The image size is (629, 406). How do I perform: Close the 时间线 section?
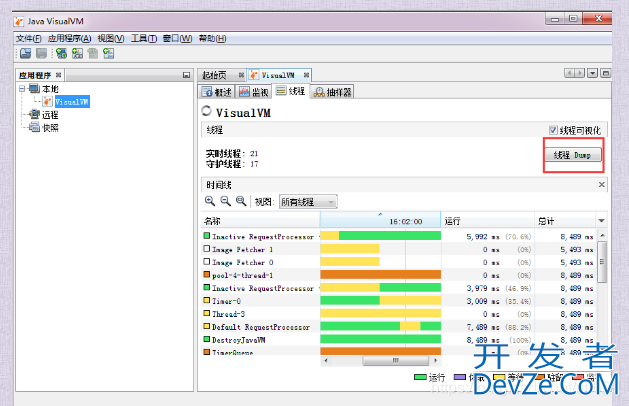[x=601, y=185]
